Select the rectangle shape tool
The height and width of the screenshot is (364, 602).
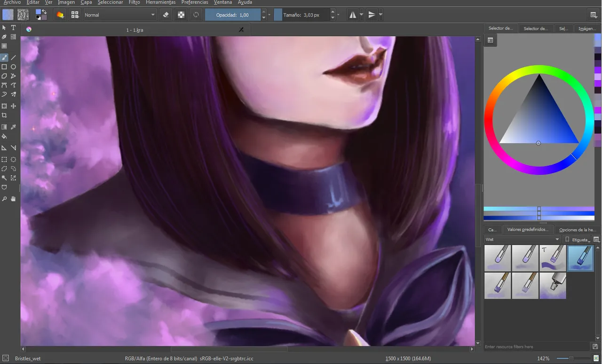coord(4,67)
